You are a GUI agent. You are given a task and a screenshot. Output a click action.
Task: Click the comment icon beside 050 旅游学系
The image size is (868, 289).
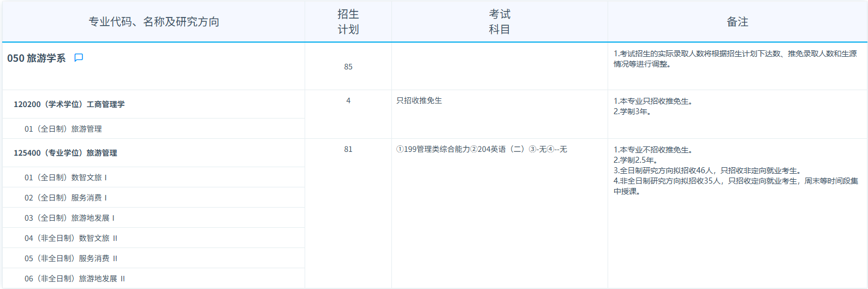tap(79, 58)
